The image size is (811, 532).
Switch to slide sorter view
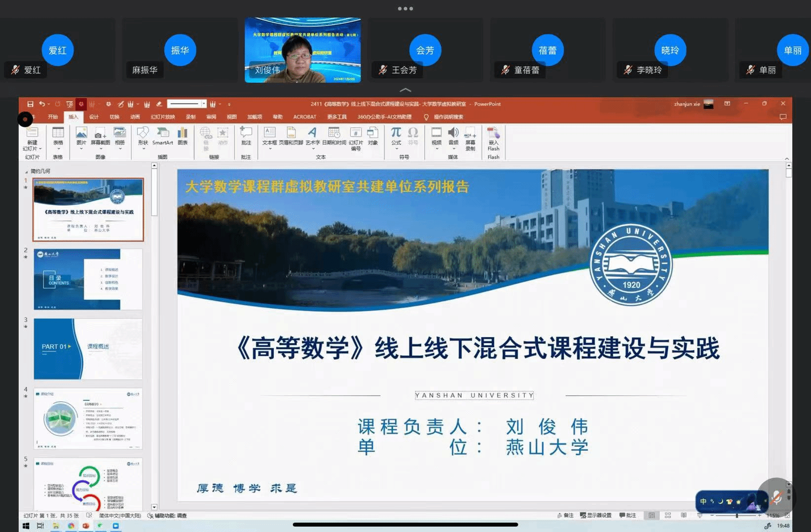[x=667, y=515]
